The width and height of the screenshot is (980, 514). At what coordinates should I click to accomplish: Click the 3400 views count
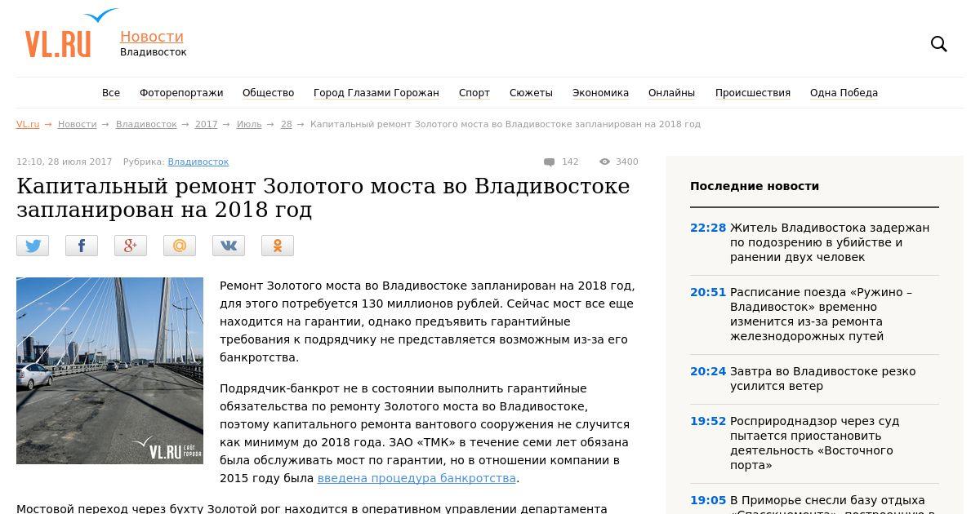tap(627, 162)
